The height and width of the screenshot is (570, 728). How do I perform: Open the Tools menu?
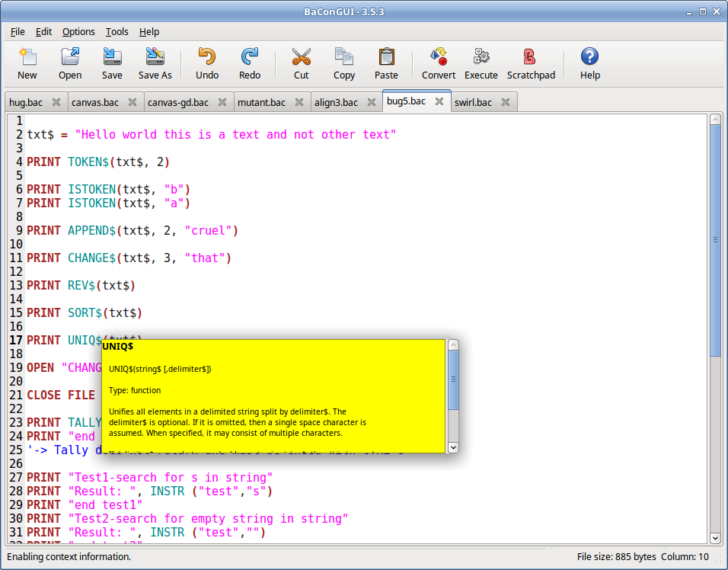(x=117, y=31)
